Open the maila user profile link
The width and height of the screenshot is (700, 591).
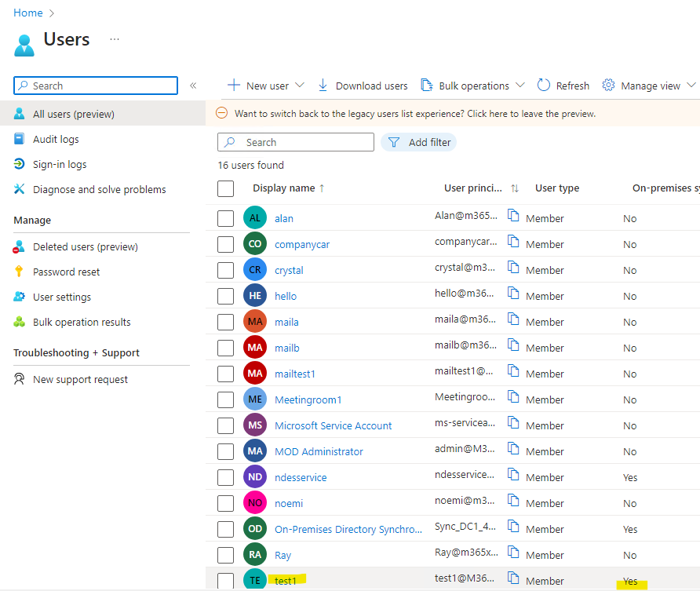point(286,323)
